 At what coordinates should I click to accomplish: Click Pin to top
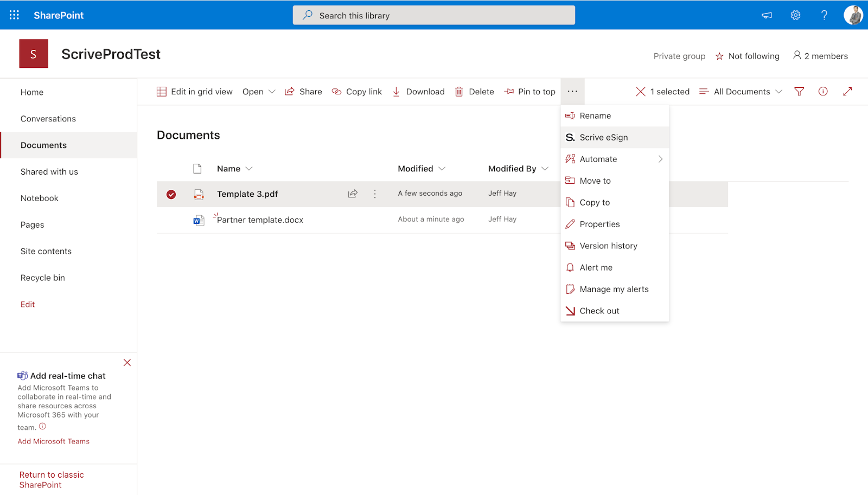530,92
